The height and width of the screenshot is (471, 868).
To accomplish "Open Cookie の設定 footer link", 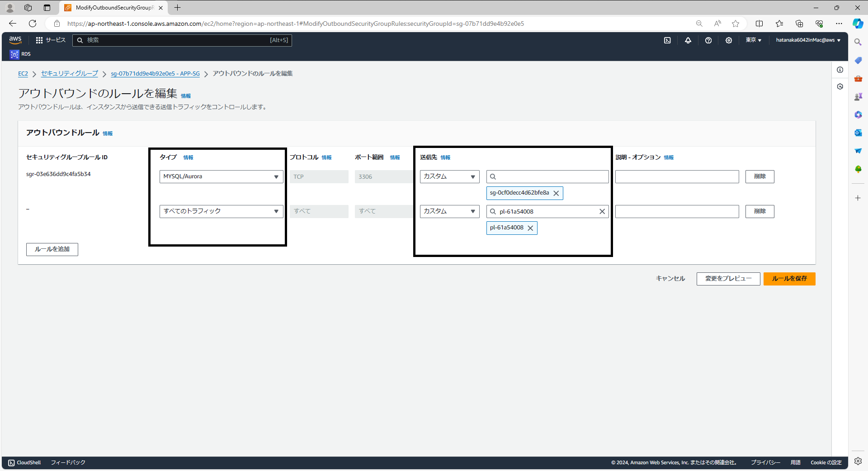I will (x=826, y=462).
